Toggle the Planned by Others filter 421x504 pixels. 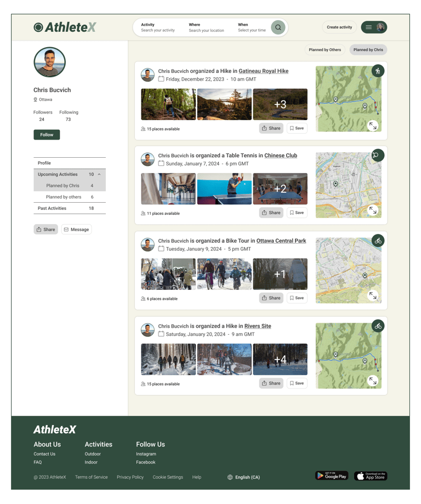[325, 50]
